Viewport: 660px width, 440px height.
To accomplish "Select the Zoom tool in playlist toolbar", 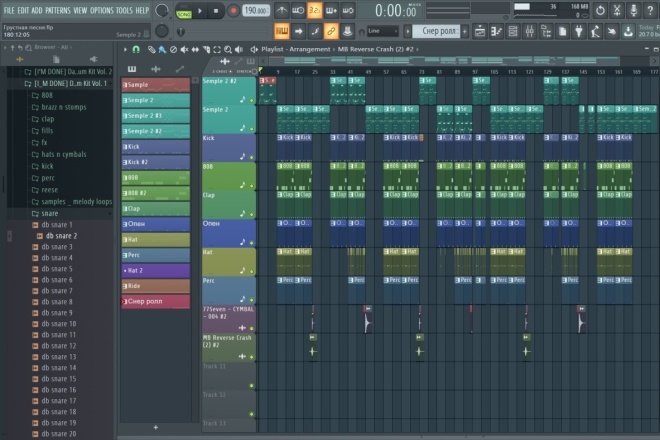I will (228, 50).
